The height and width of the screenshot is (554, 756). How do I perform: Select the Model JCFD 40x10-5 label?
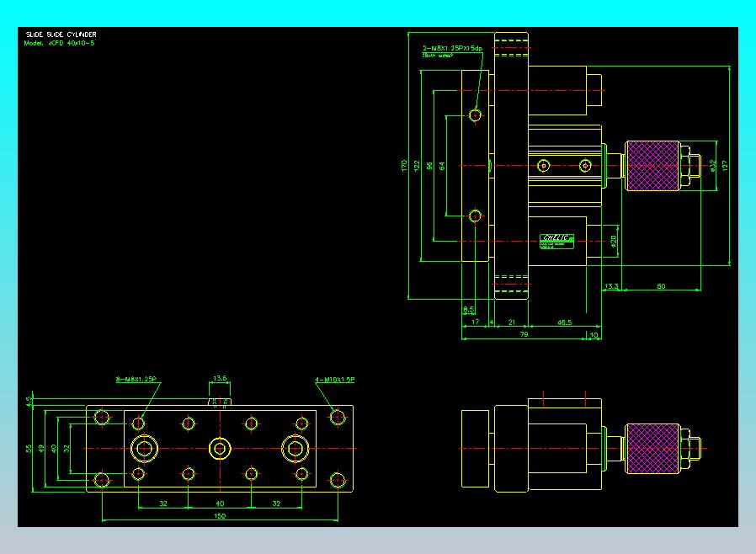(x=59, y=43)
